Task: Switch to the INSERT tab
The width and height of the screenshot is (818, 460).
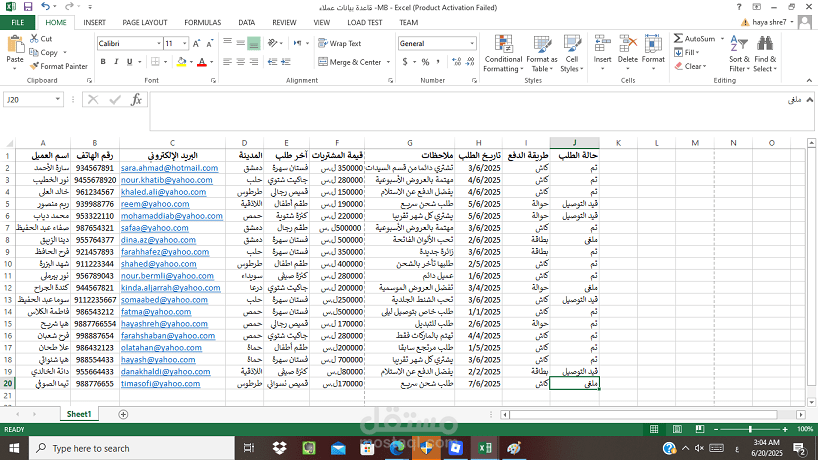Action: (x=94, y=22)
